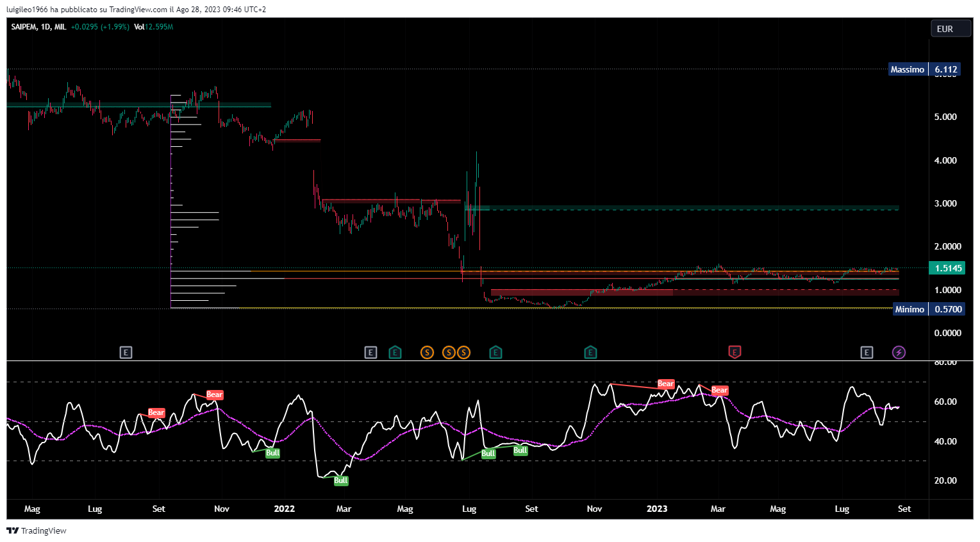Click the gray E marker above Lug 2021
The width and height of the screenshot is (980, 542).
(x=126, y=352)
